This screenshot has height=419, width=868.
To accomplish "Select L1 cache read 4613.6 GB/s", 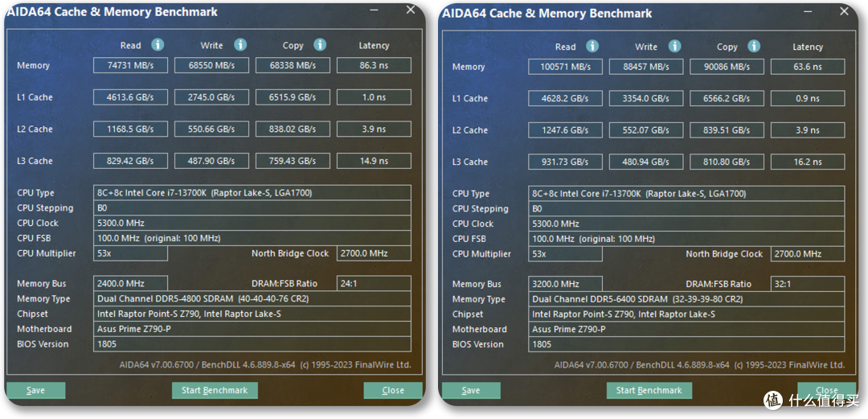I will tap(131, 97).
